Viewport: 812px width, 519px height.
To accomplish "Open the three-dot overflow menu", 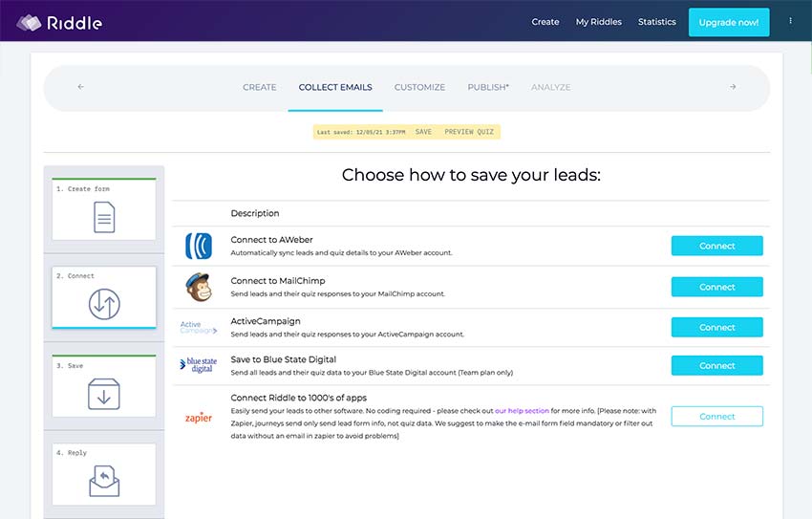I will click(x=790, y=21).
